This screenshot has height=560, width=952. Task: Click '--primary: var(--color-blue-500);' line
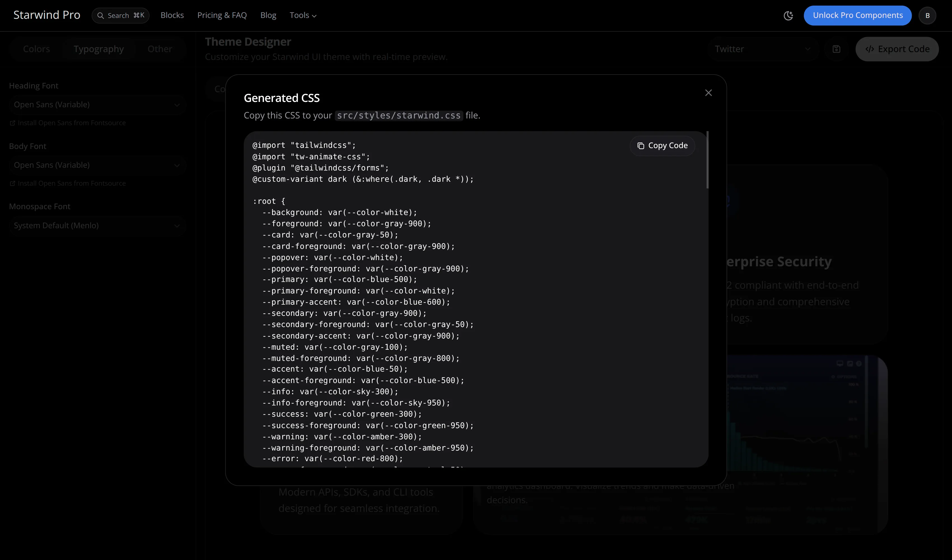tap(340, 280)
